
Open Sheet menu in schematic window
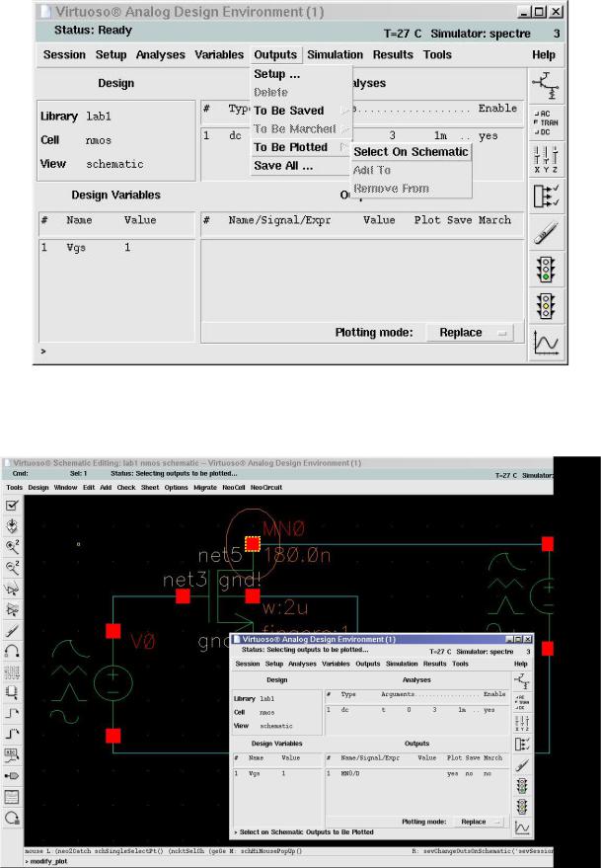(x=150, y=488)
